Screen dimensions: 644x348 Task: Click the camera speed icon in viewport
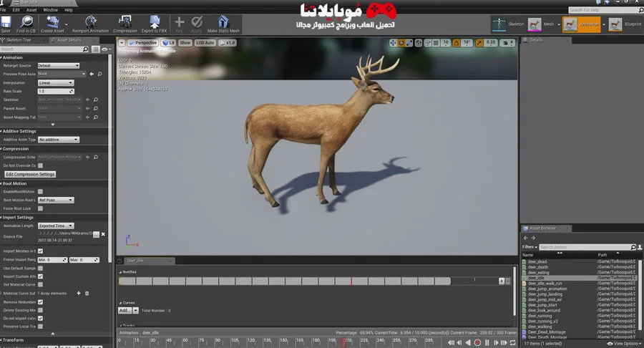pos(506,43)
